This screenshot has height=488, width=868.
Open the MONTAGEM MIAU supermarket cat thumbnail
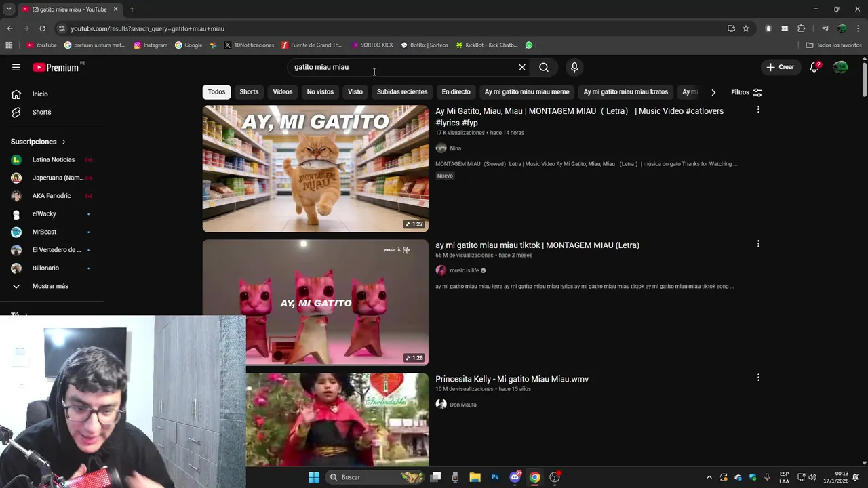coord(315,169)
